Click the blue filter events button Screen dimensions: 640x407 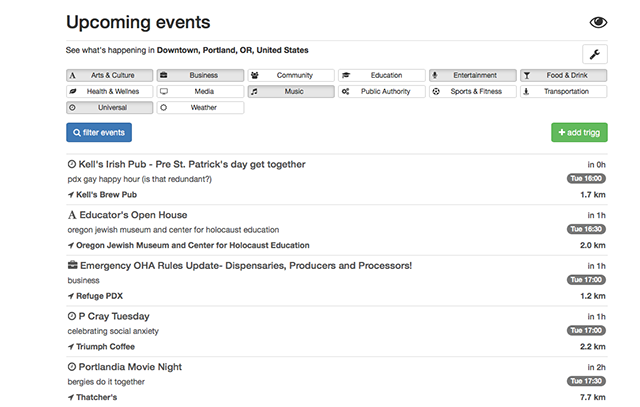point(99,132)
